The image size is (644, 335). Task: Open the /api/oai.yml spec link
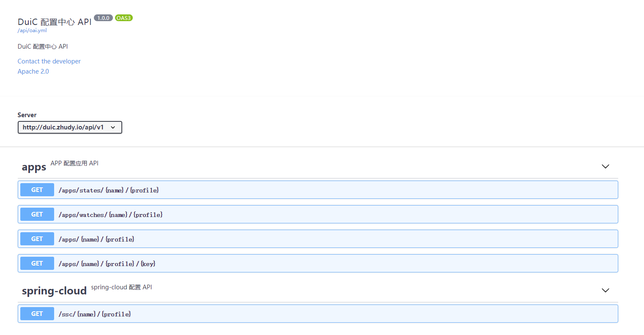[x=32, y=30]
